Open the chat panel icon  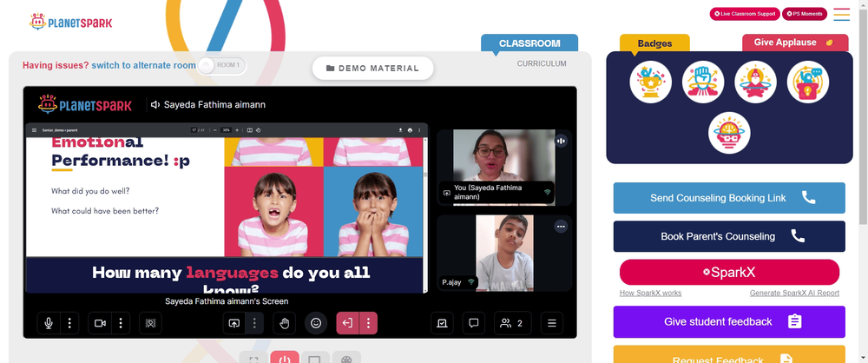(x=474, y=323)
